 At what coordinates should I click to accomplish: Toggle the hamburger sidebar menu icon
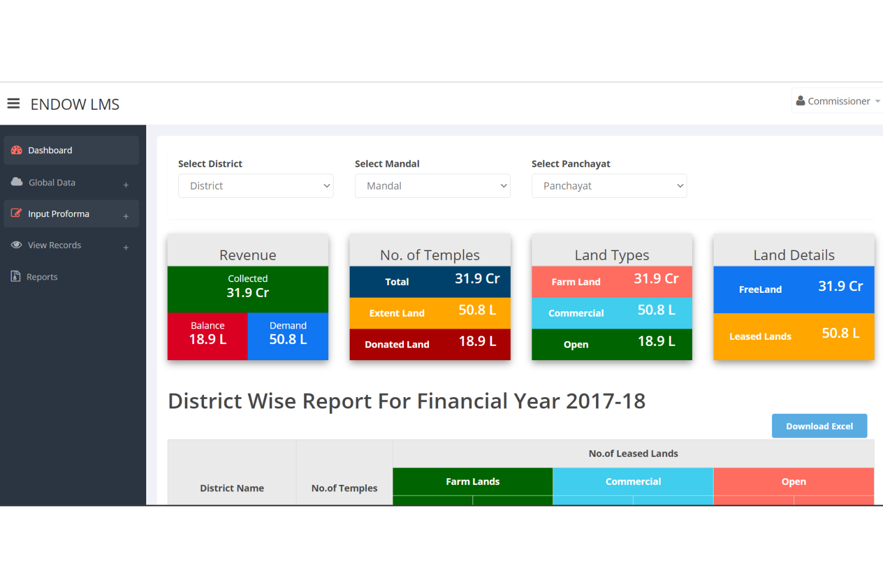[13, 104]
